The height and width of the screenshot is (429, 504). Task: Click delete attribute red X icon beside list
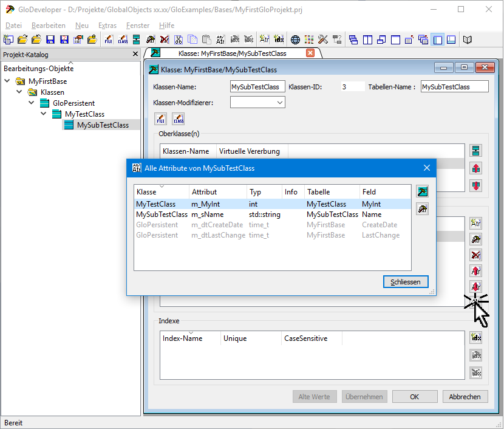pos(476,255)
